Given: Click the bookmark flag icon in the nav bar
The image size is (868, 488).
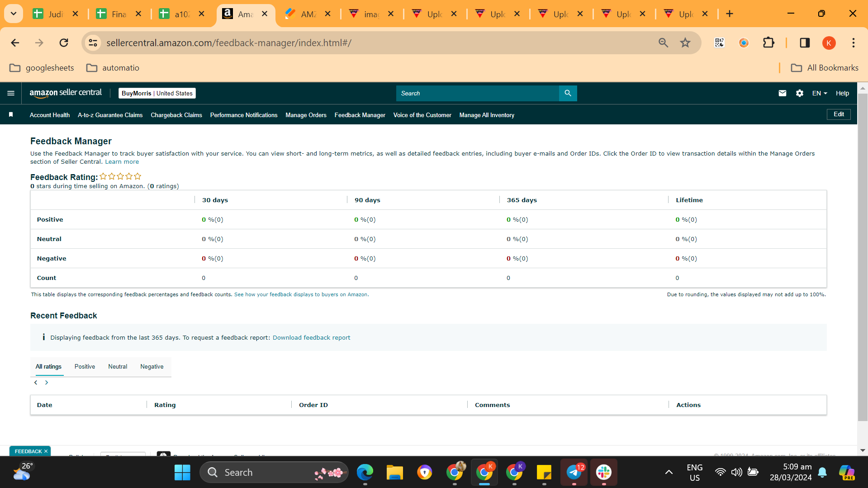Looking at the screenshot, I should (x=11, y=115).
